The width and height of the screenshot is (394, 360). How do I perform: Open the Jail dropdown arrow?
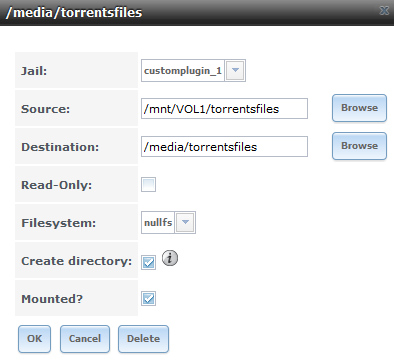(235, 70)
